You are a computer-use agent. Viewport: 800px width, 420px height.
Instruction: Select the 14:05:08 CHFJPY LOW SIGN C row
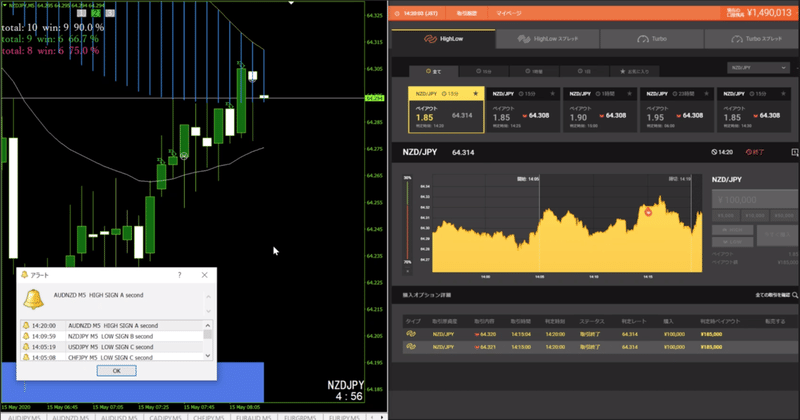point(112,357)
